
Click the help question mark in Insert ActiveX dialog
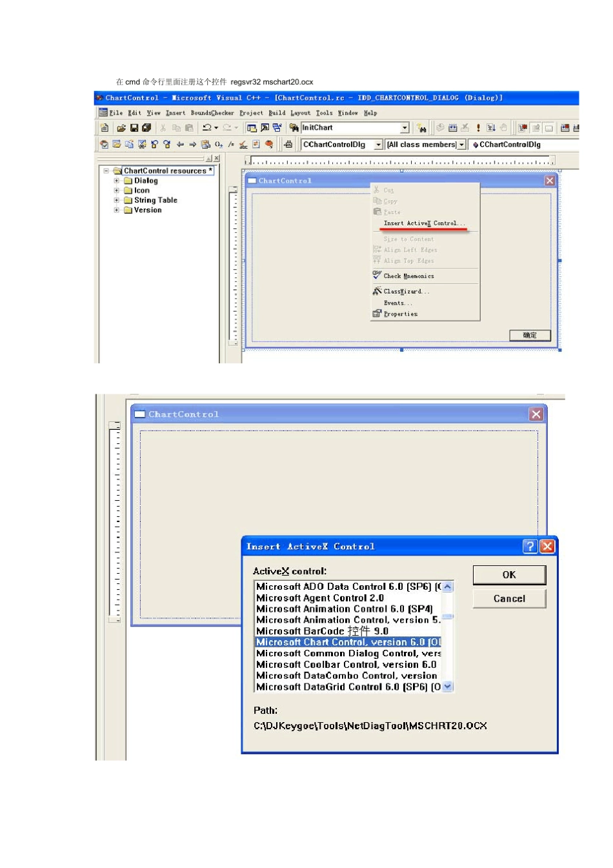[530, 546]
